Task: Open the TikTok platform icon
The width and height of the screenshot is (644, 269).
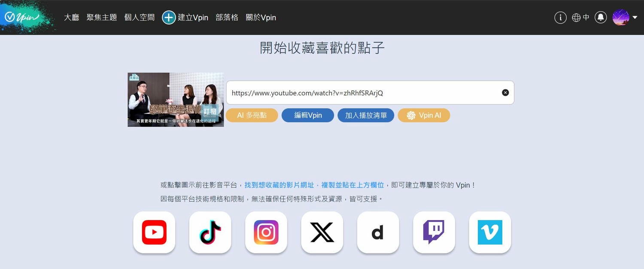Action: (x=210, y=232)
